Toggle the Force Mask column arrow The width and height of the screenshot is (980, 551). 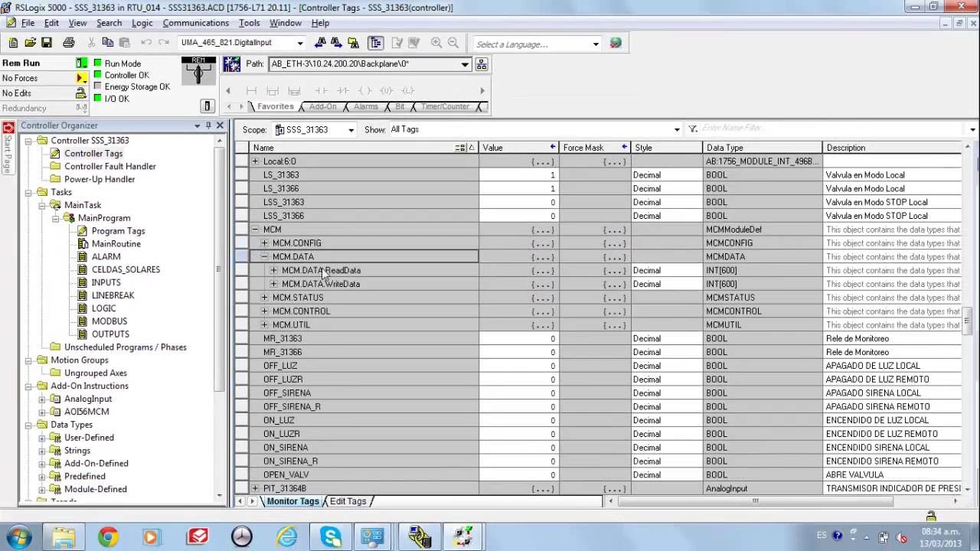coord(625,147)
